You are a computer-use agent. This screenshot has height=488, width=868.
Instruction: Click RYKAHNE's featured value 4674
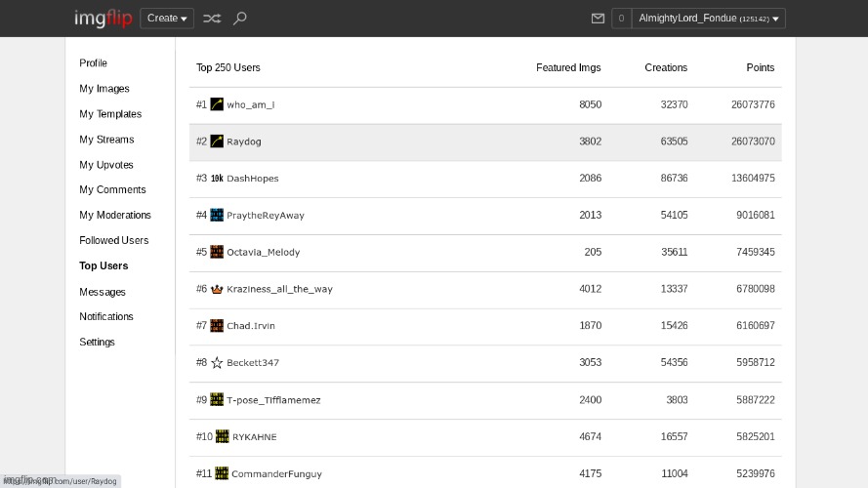point(590,436)
